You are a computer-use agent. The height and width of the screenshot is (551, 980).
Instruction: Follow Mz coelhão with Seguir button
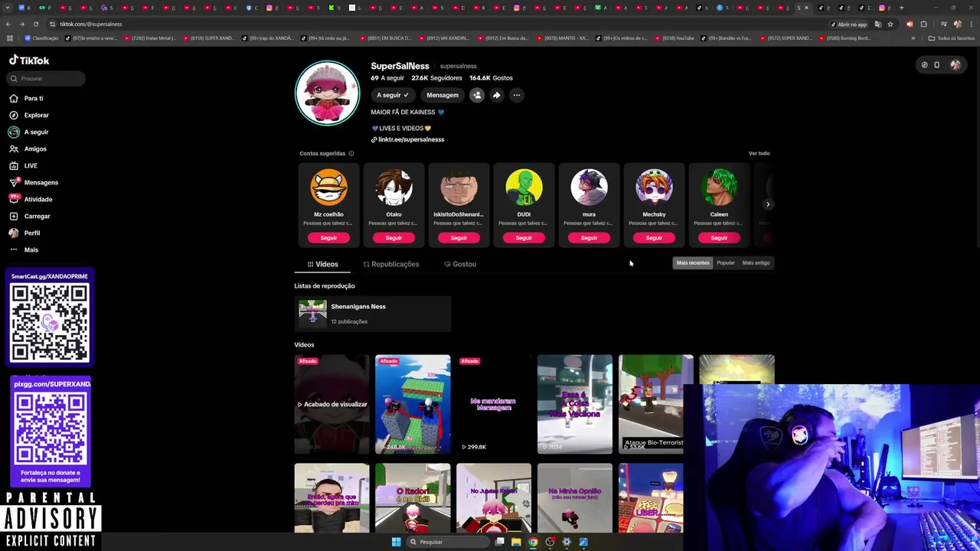click(328, 237)
